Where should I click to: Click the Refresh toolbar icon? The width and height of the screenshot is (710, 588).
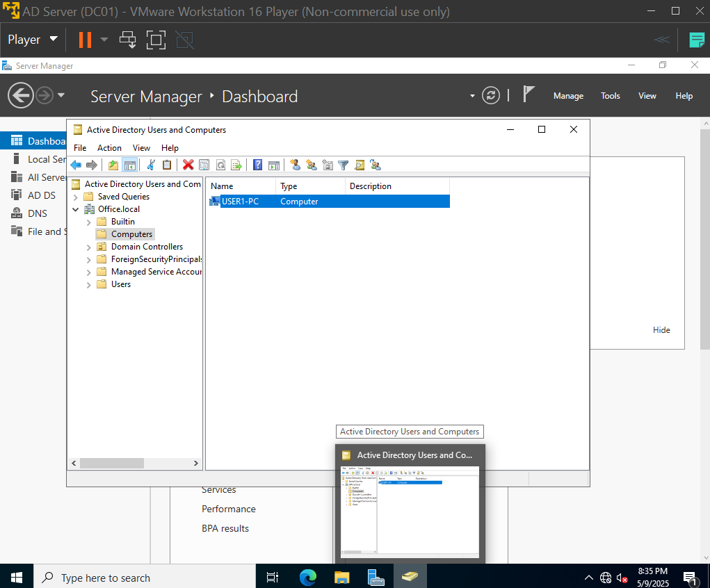[220, 165]
